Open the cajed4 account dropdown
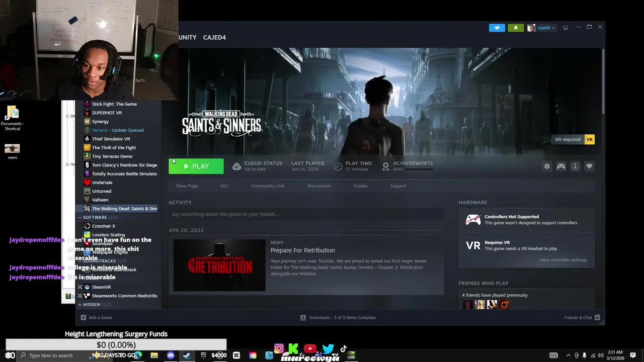Screen dimensions: 644x362 pyautogui.click(x=541, y=28)
